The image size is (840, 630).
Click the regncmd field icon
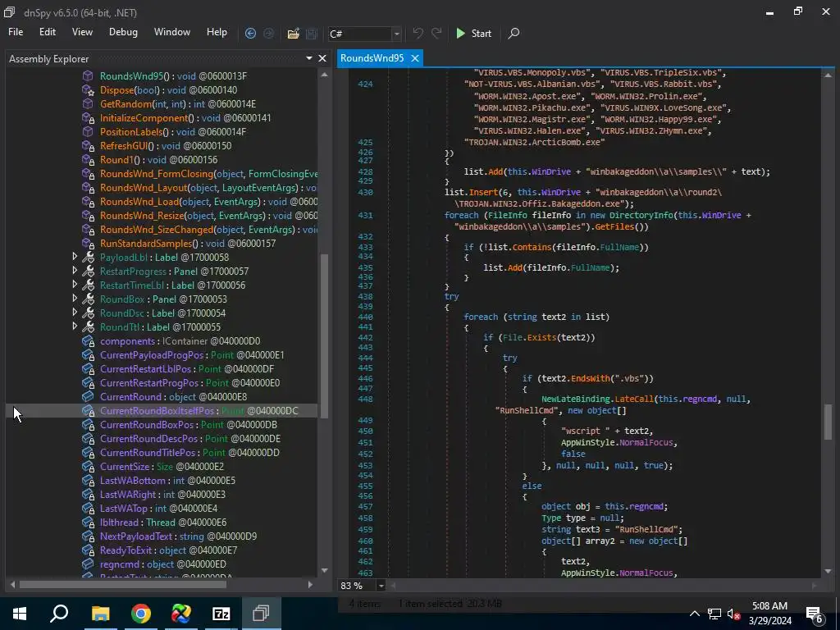click(x=88, y=564)
